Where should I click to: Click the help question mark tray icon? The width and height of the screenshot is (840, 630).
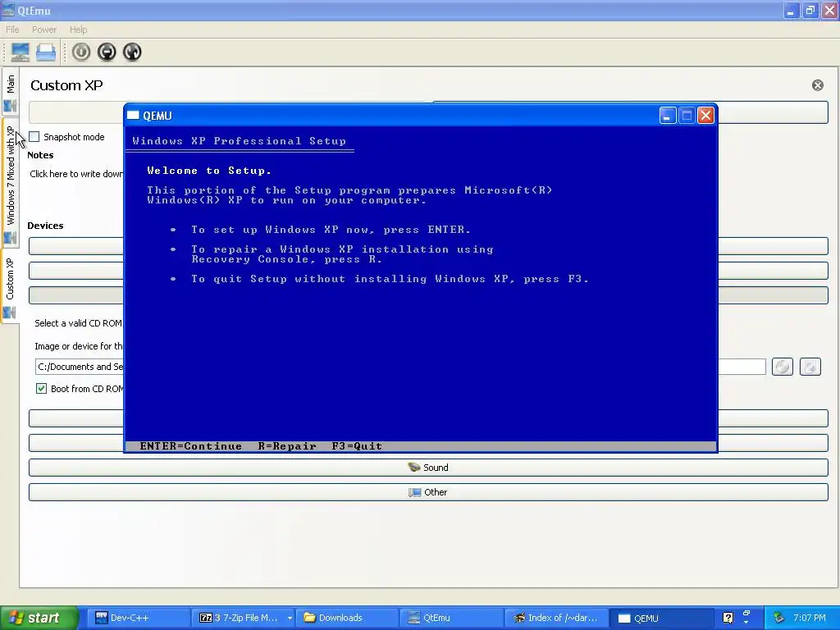(x=728, y=618)
